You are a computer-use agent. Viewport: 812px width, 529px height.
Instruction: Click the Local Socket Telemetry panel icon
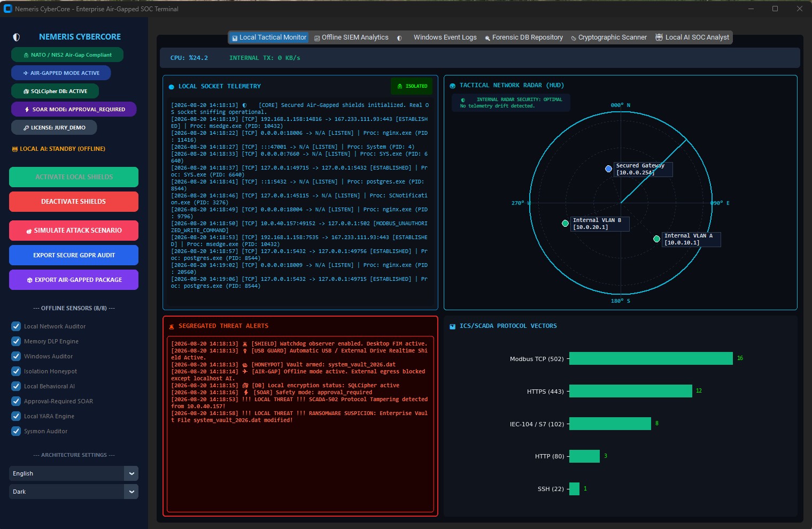click(x=172, y=87)
